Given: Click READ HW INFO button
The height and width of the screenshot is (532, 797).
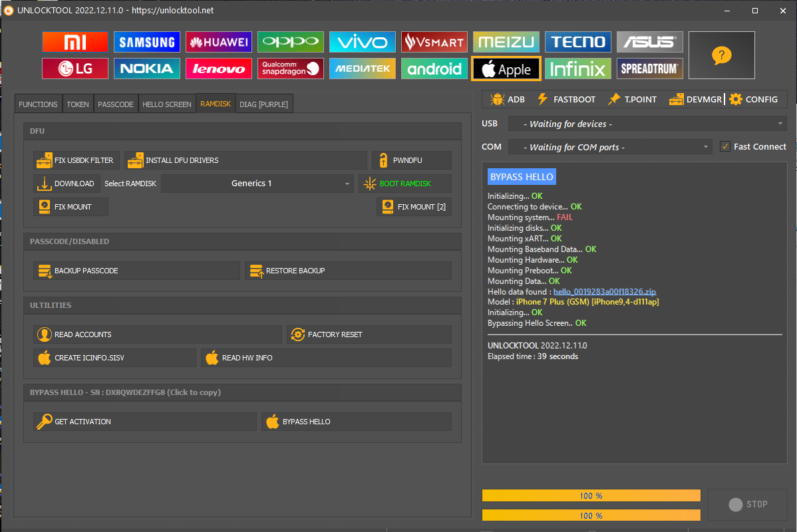Looking at the screenshot, I should coord(327,358).
